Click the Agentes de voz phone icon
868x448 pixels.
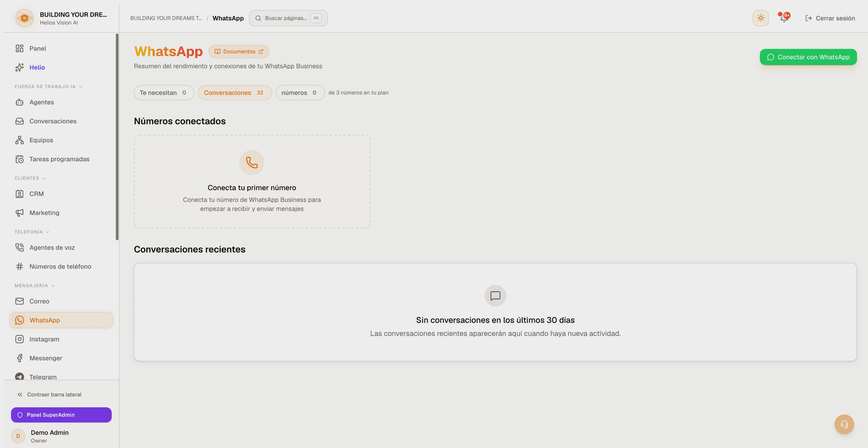click(19, 247)
